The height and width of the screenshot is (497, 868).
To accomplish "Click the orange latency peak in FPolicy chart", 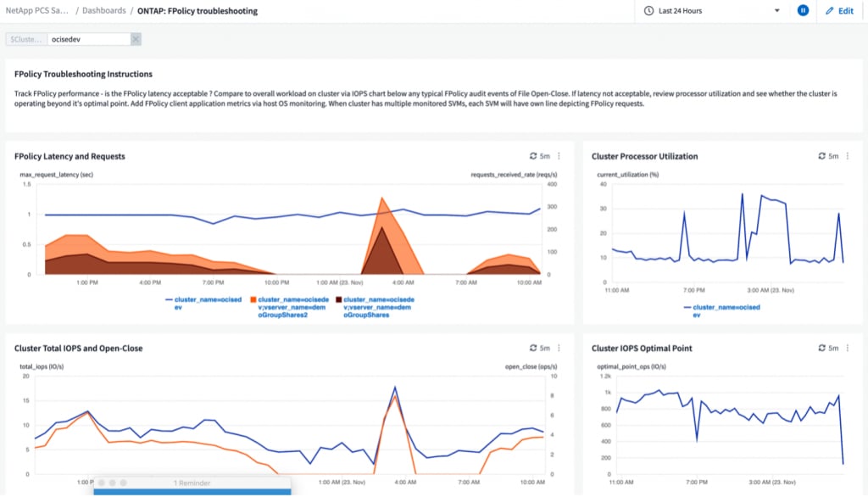I will [382, 198].
